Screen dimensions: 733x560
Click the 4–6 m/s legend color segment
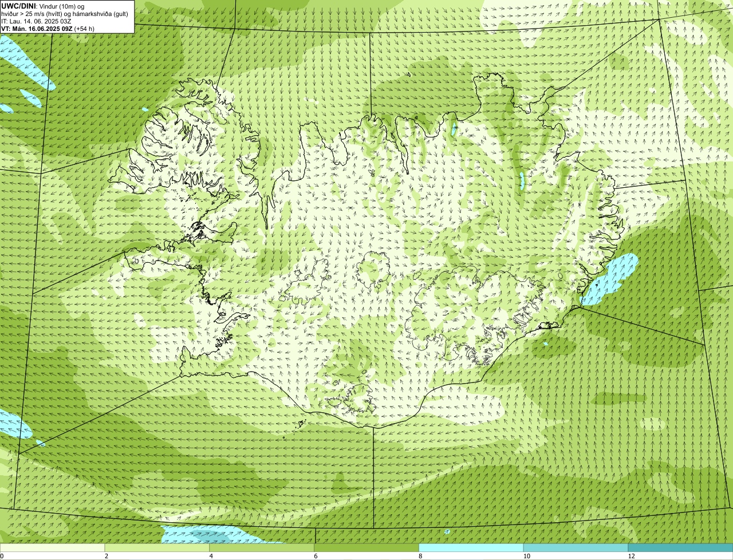point(262,548)
